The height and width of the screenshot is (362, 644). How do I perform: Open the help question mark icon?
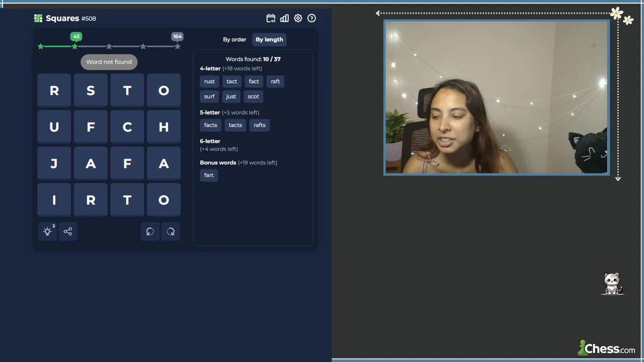[x=312, y=18]
